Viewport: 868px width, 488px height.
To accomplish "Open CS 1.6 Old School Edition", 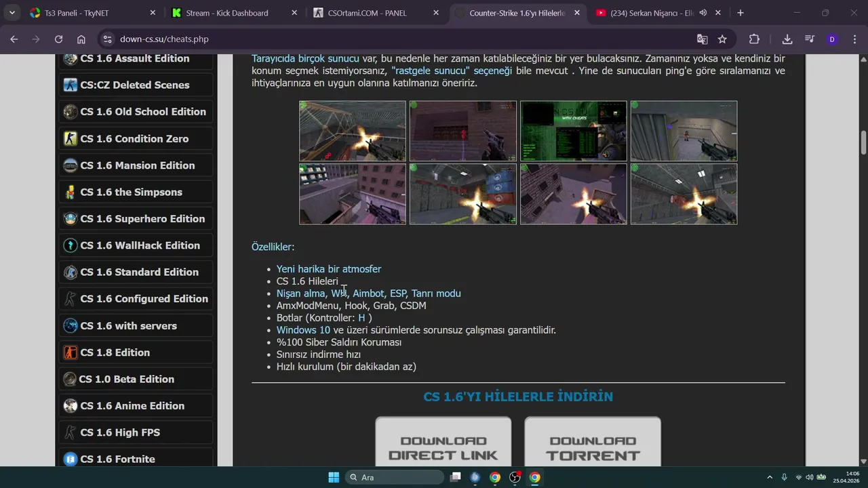I will click(136, 112).
